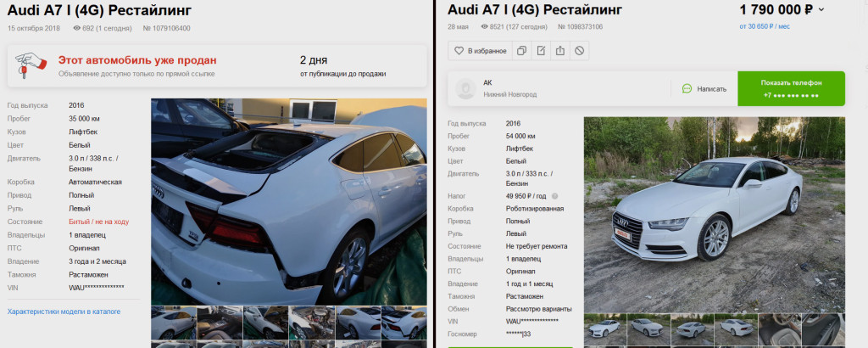Click the 'Не требует ремонта' condition value
Screen dimensions: 868x348
point(537,246)
